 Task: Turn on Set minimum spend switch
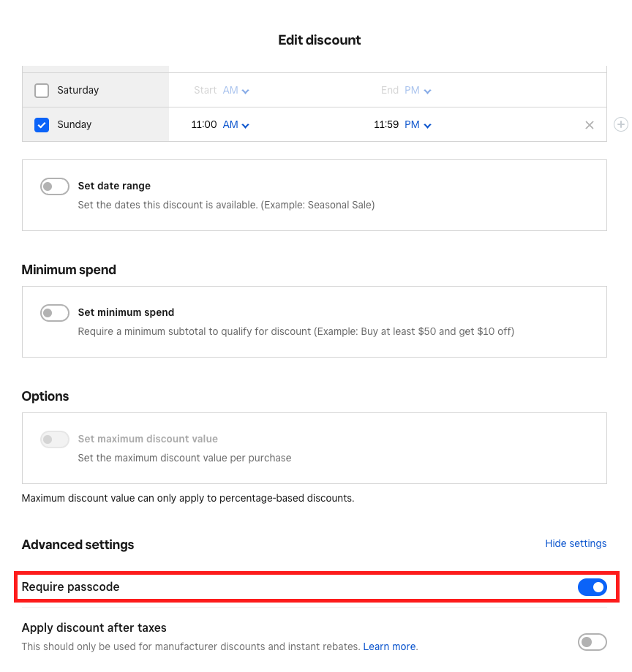coord(55,313)
